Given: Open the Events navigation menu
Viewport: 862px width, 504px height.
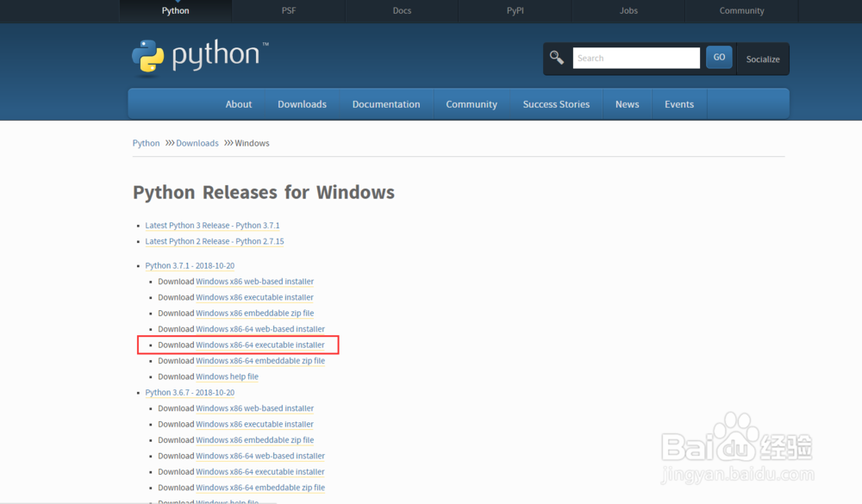Looking at the screenshot, I should 679,104.
